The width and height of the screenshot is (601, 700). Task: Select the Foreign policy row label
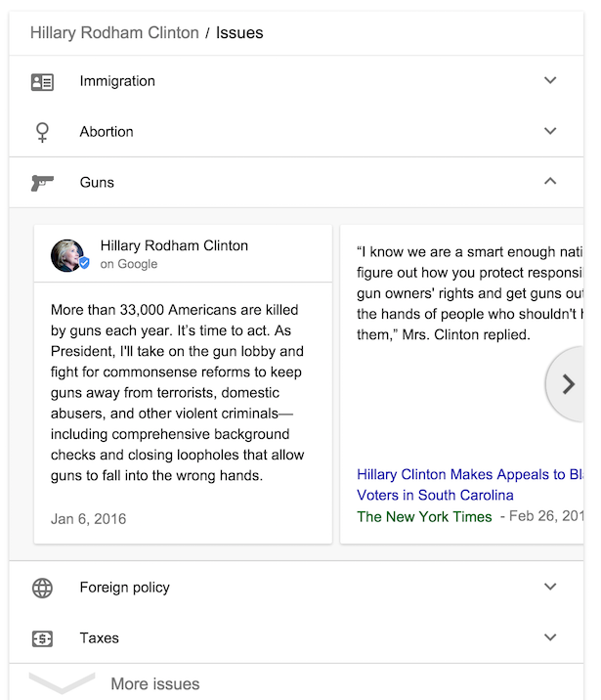pos(125,588)
